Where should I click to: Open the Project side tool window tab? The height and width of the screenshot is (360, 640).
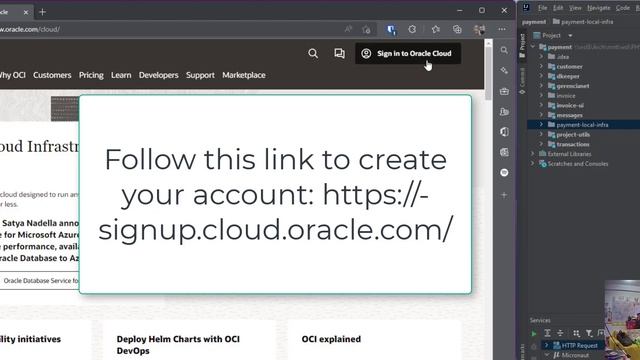point(522,46)
